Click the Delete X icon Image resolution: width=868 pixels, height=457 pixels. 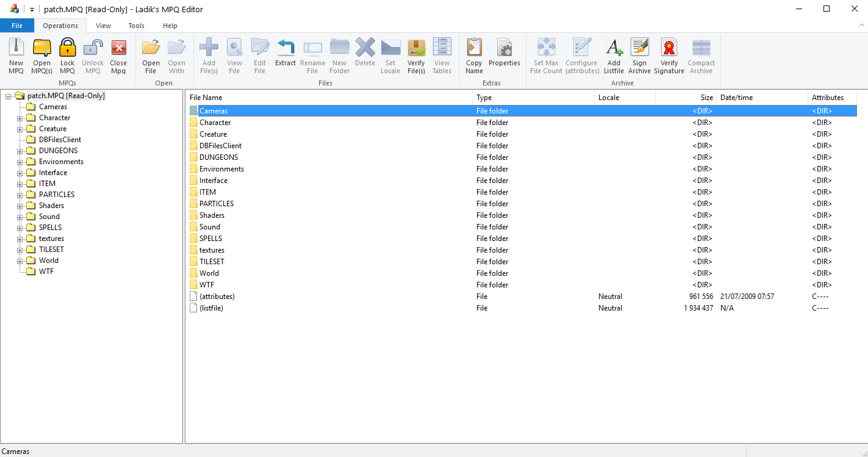click(x=365, y=48)
